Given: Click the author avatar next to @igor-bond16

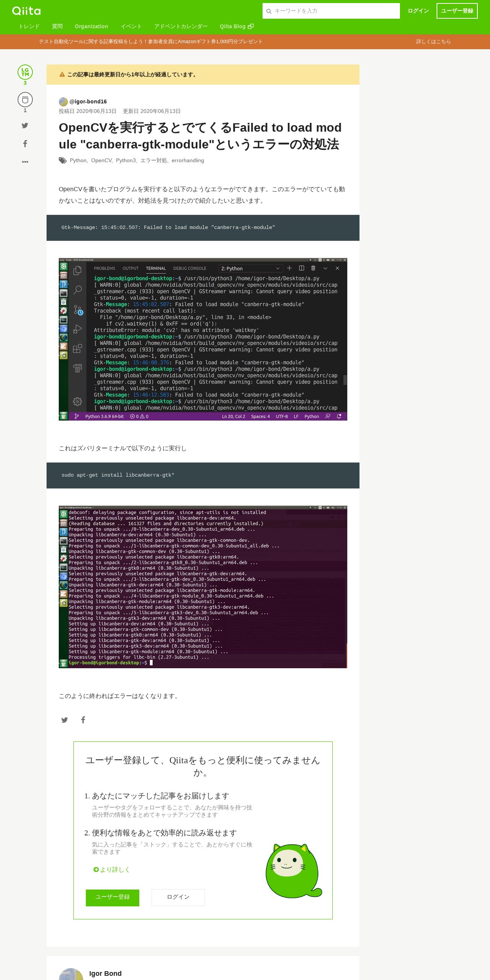Looking at the screenshot, I should [x=63, y=102].
